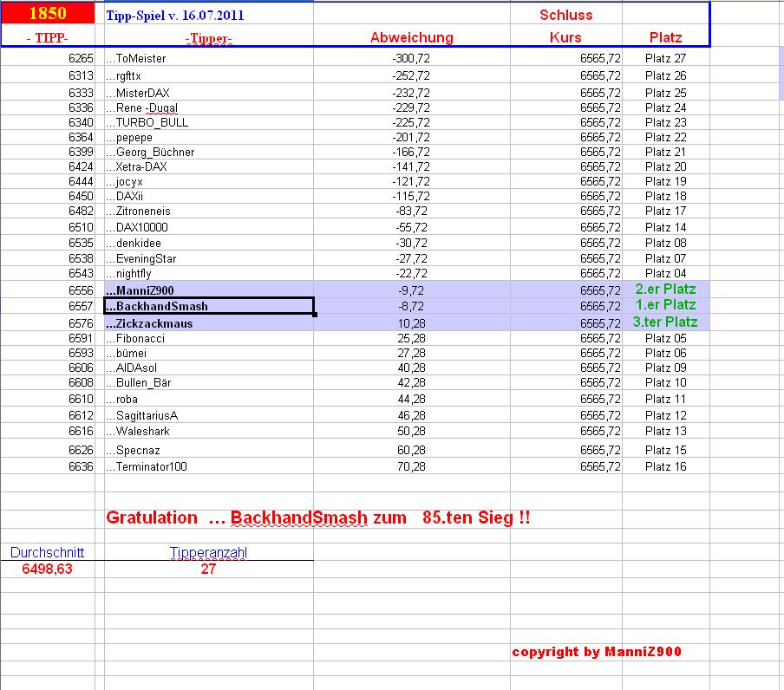Click the 3.ter Platz cell of Zickzackmaus

667,321
